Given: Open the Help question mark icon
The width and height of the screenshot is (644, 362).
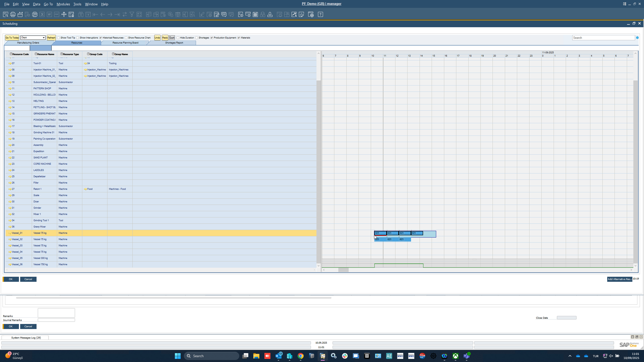Looking at the screenshot, I should coord(320,14).
